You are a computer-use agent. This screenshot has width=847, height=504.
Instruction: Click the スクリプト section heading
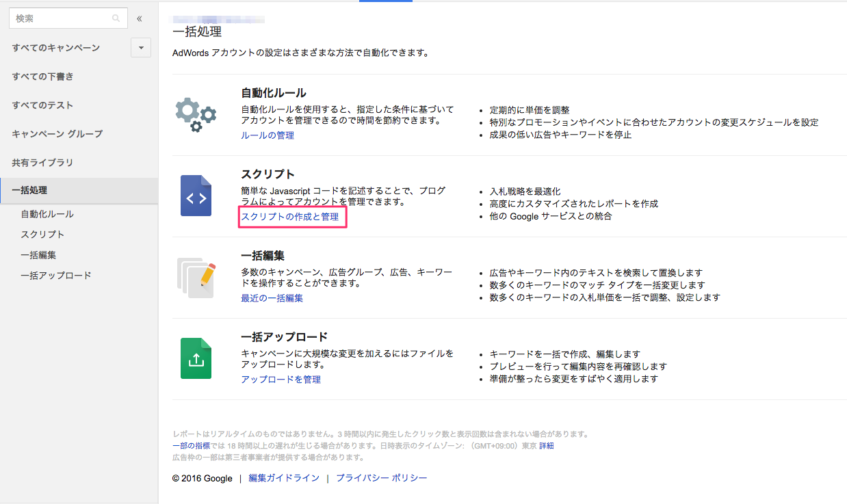click(268, 174)
